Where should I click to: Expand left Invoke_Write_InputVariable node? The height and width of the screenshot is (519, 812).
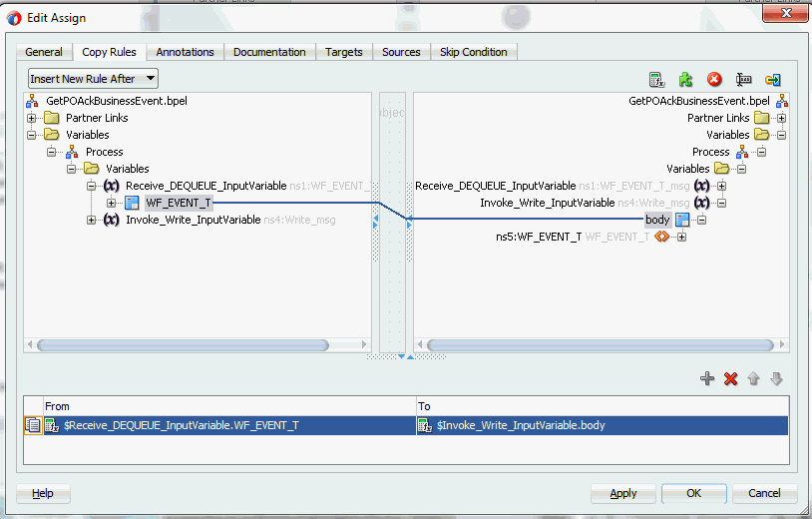click(x=91, y=221)
